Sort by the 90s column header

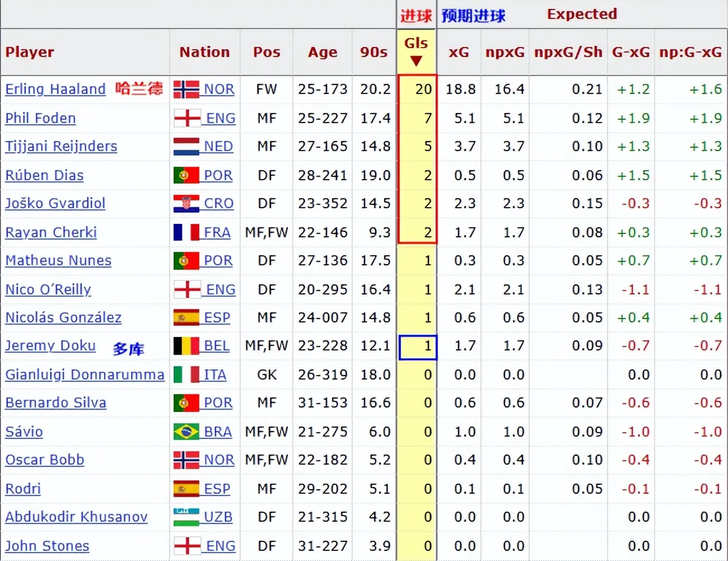click(374, 53)
